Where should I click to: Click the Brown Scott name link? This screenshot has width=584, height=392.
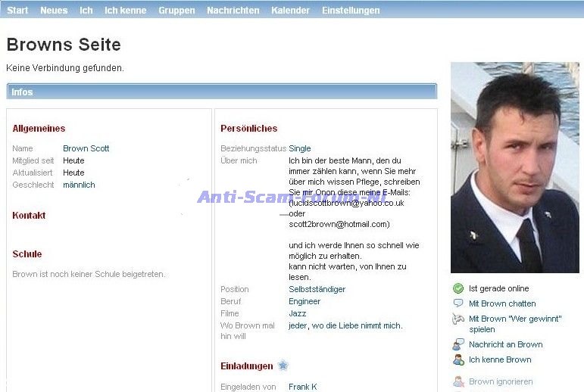pyautogui.click(x=86, y=148)
